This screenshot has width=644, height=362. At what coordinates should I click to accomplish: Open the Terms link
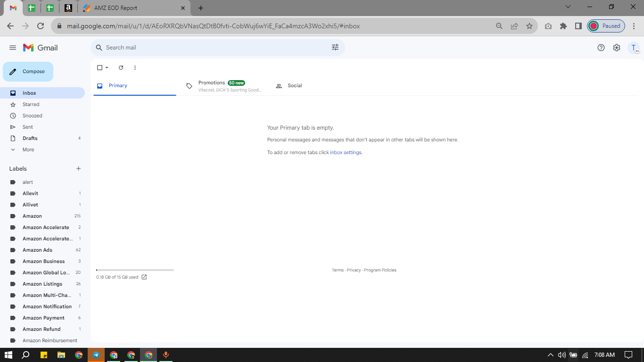coord(338,270)
